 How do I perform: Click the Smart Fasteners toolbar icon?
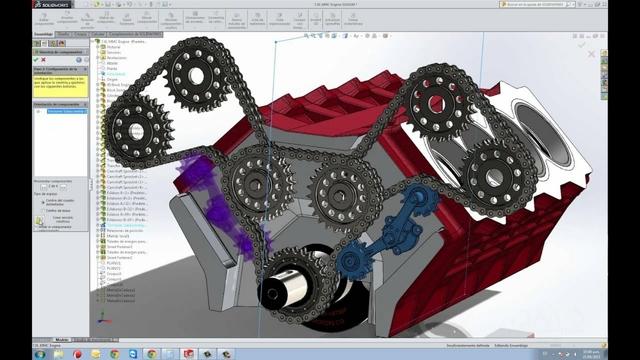pos(127,19)
